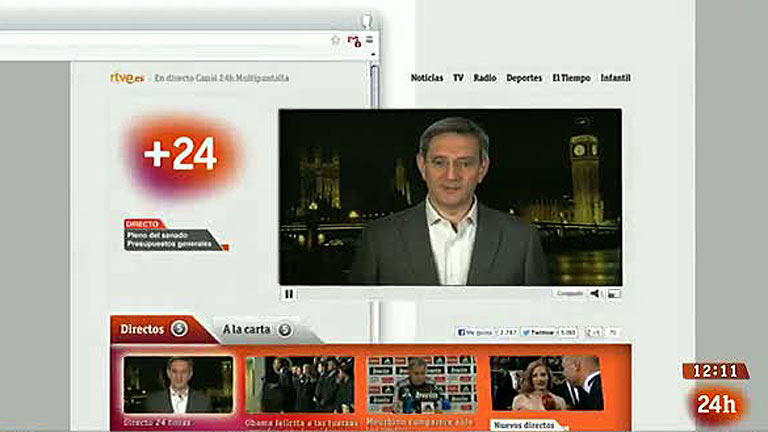Bookmark this page with the star icon

336,40
